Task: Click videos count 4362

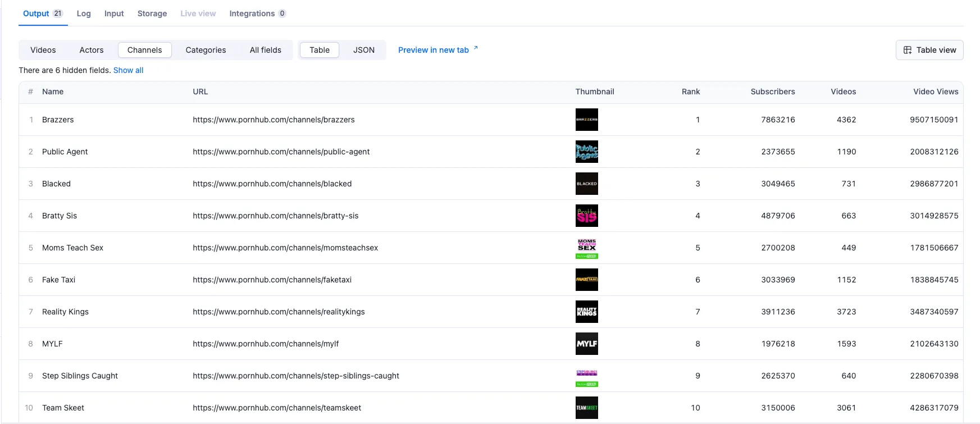Action: pos(846,120)
